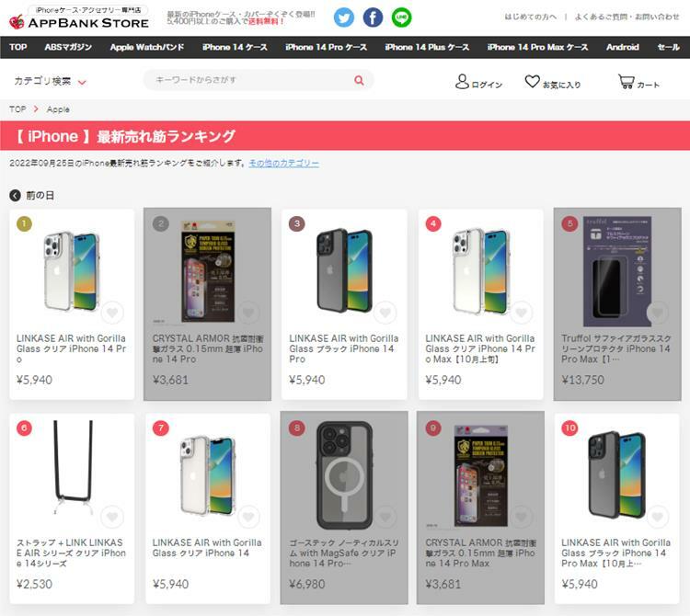Click the その他のカテゴリー link
This screenshot has height=616, width=690.
click(x=284, y=163)
